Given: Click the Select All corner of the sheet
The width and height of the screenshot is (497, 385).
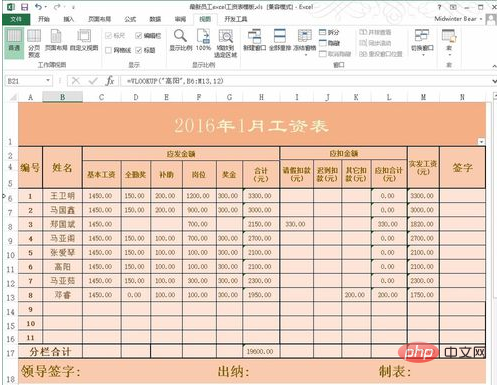Looking at the screenshot, I should click(13, 97).
